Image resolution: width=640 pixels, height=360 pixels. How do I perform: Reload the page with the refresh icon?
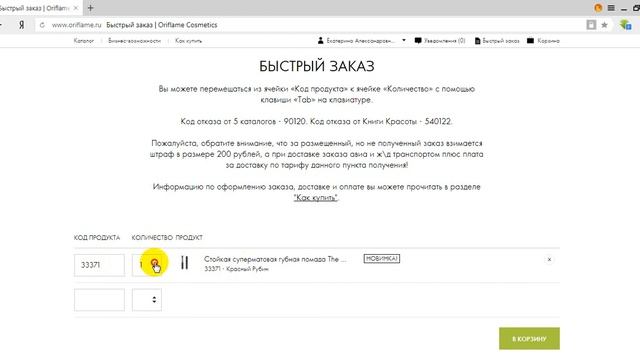click(x=42, y=25)
